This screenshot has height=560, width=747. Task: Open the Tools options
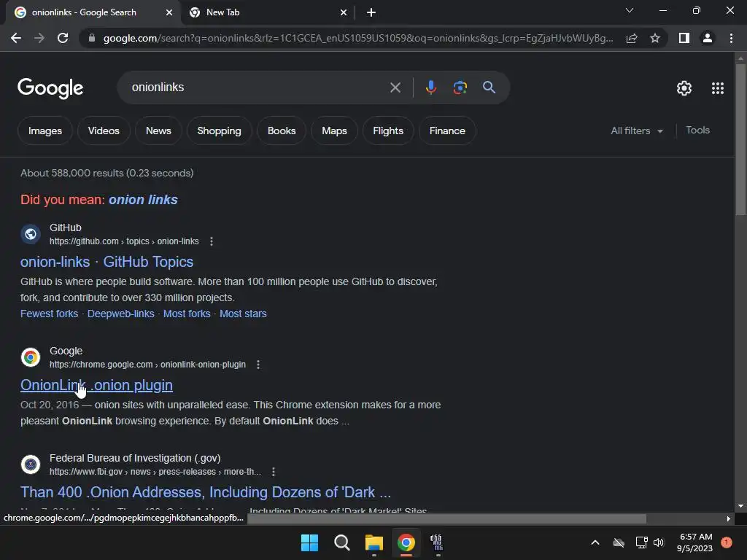(x=697, y=131)
